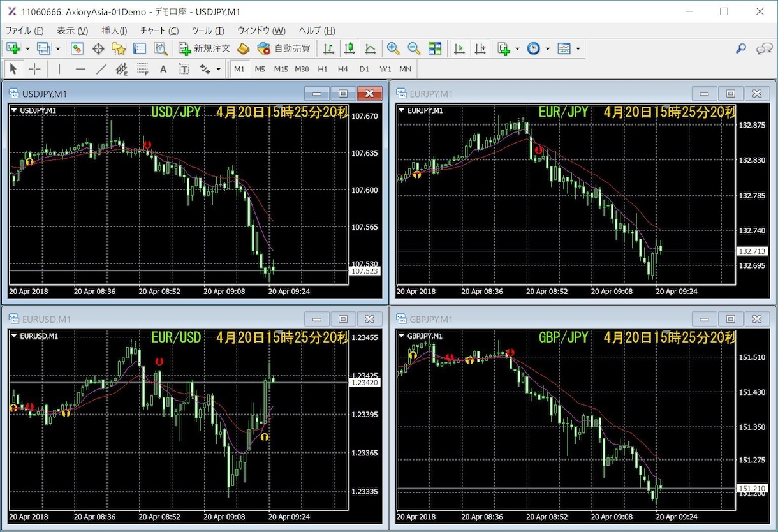
Task: Click the zoom out magnifier icon
Action: coord(414,48)
